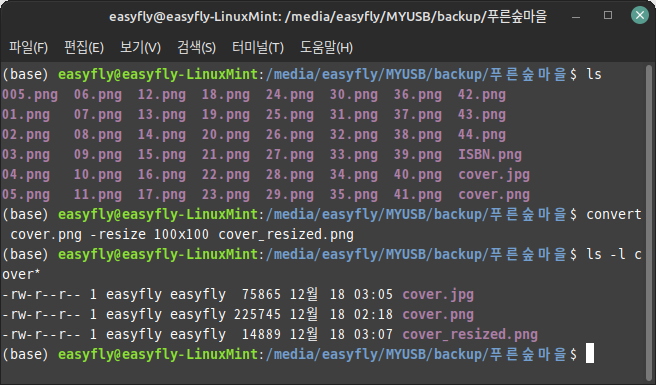Click the file name 005.png
The image size is (656, 385).
coord(30,95)
